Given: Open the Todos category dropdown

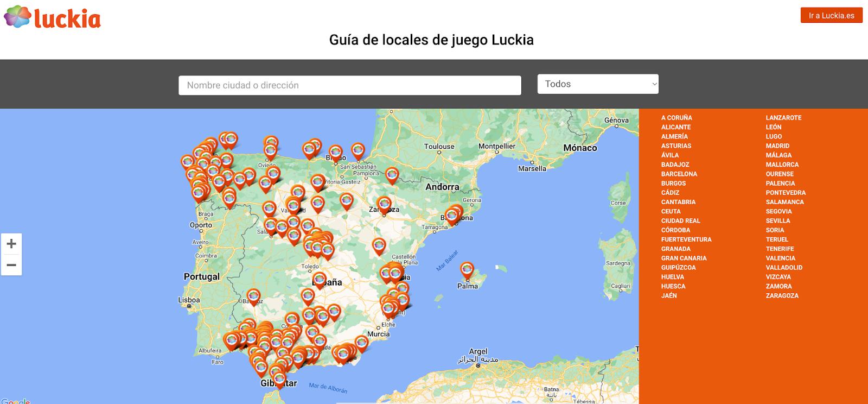Looking at the screenshot, I should pos(598,84).
